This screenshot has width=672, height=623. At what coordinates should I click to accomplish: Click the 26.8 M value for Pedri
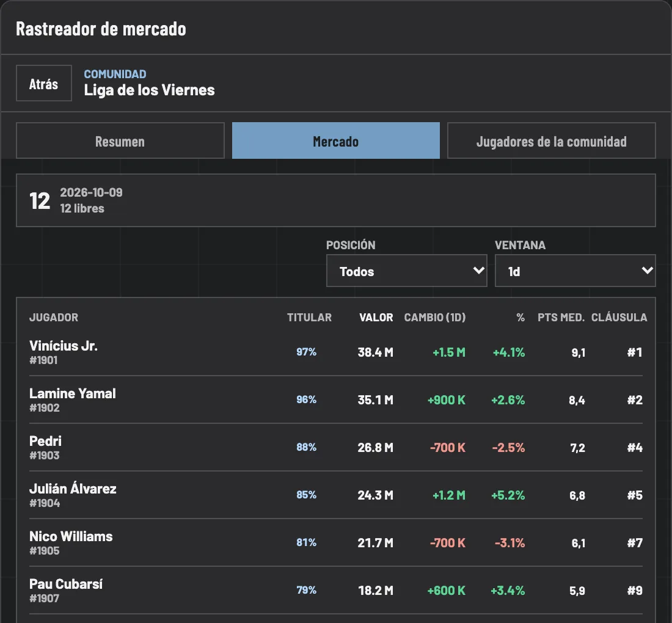click(x=376, y=447)
